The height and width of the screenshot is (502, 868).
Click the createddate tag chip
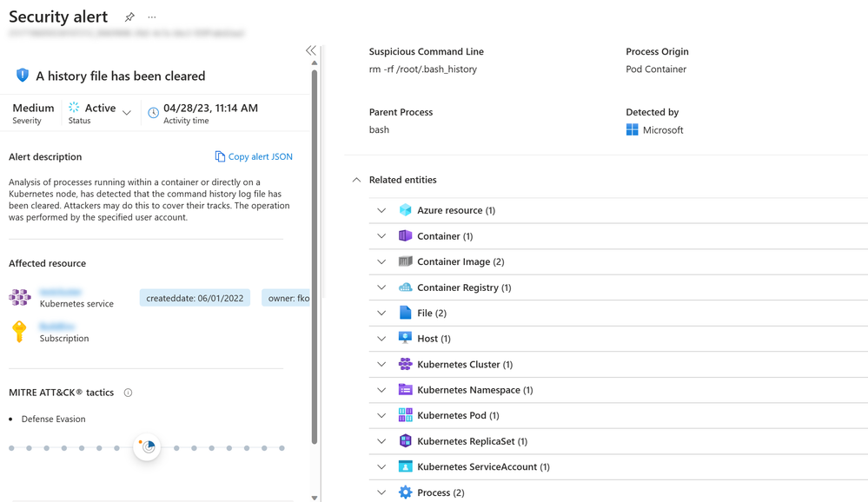tap(195, 298)
